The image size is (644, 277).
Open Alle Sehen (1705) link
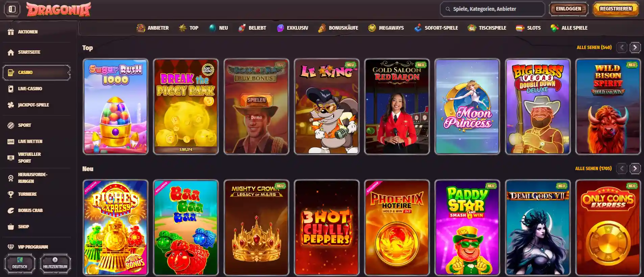[x=593, y=168]
